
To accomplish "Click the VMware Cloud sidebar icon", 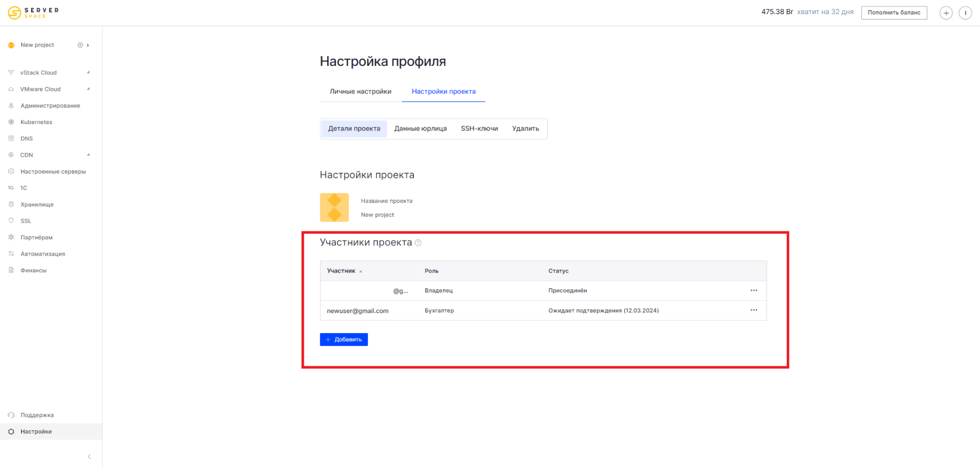I will [x=11, y=89].
